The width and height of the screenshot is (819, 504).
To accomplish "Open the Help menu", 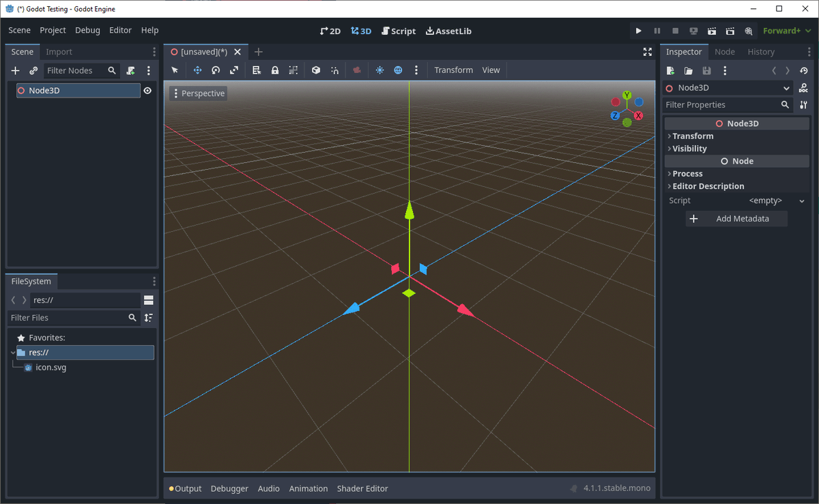I will click(x=149, y=30).
